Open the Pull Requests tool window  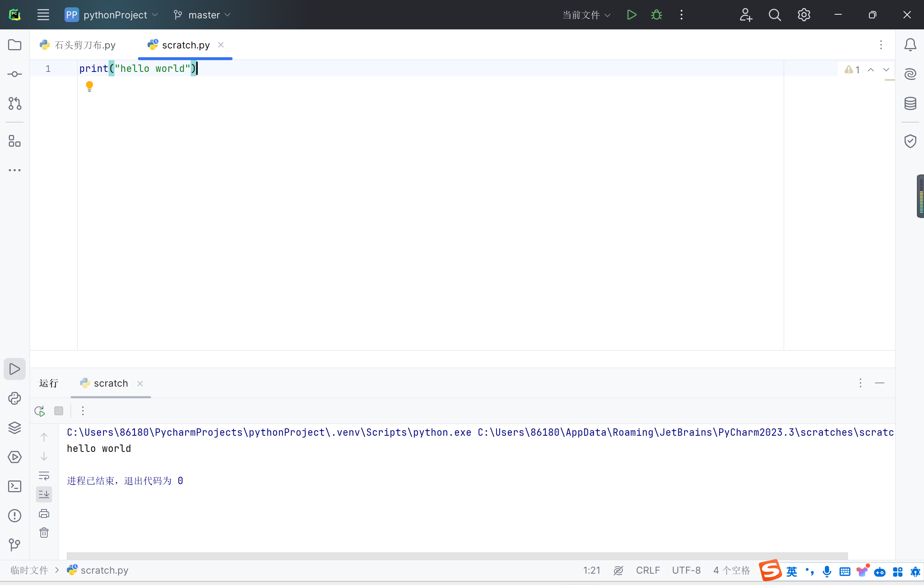coord(15,103)
